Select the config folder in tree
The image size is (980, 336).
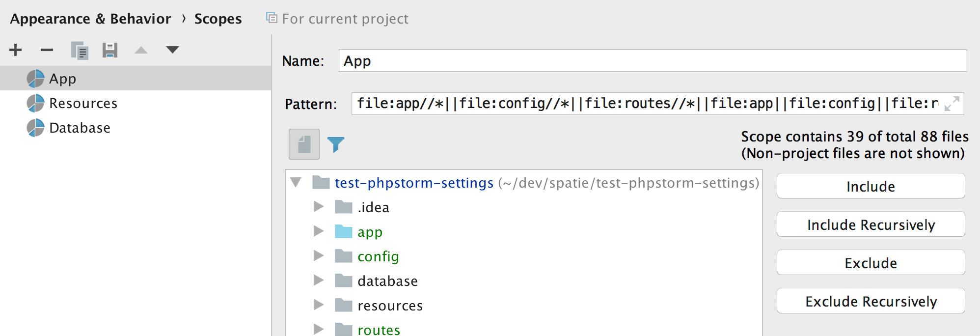coord(378,256)
